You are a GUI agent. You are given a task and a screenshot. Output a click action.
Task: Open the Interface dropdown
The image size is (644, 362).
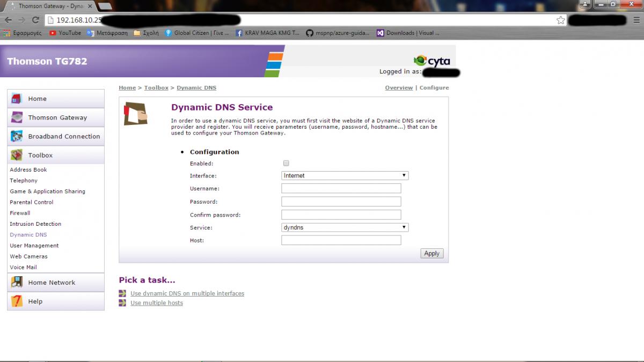click(x=345, y=175)
